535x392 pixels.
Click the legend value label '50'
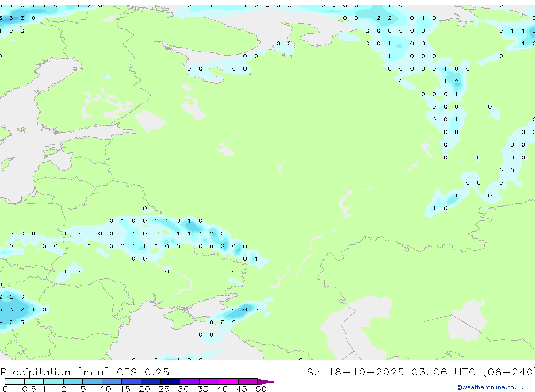tap(261, 389)
